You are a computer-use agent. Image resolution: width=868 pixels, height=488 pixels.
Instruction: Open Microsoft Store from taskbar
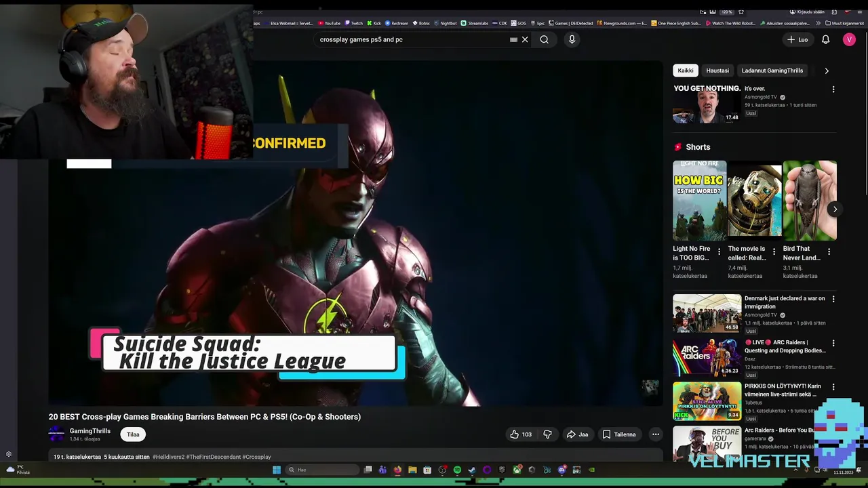pyautogui.click(x=427, y=470)
